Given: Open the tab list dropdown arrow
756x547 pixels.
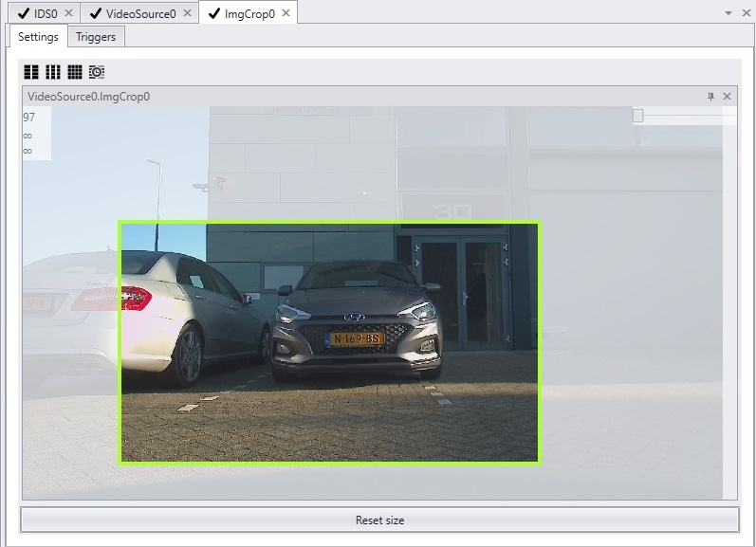Looking at the screenshot, I should click(728, 13).
